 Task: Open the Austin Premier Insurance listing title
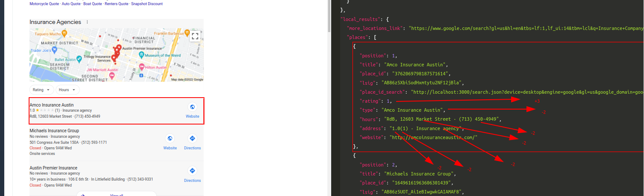[x=53, y=168]
